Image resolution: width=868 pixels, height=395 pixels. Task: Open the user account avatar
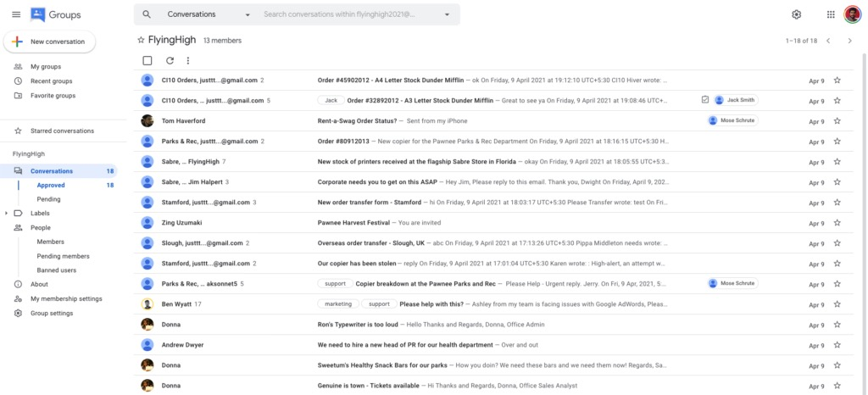point(852,14)
